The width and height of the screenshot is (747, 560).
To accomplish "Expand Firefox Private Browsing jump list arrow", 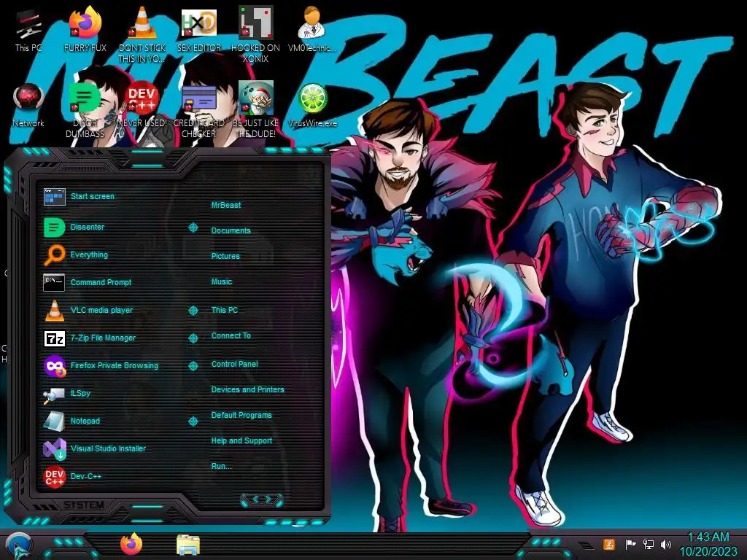I will click(193, 366).
